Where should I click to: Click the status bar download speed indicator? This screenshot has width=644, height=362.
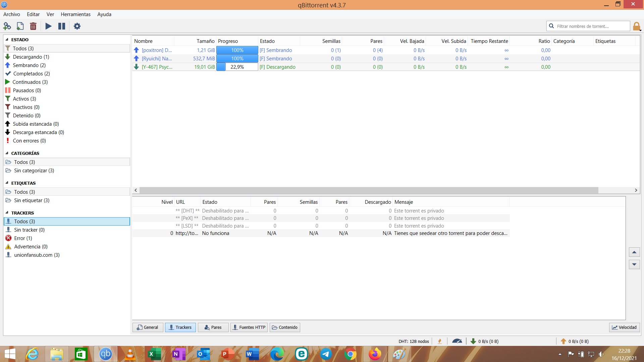click(484, 341)
